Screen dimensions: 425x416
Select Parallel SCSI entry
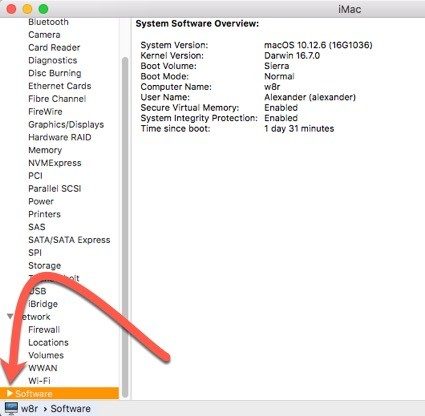pos(55,189)
